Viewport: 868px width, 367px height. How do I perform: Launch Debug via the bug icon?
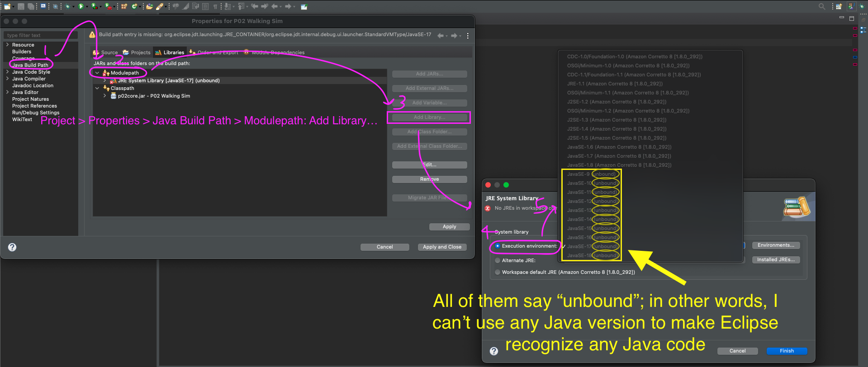pyautogui.click(x=68, y=6)
